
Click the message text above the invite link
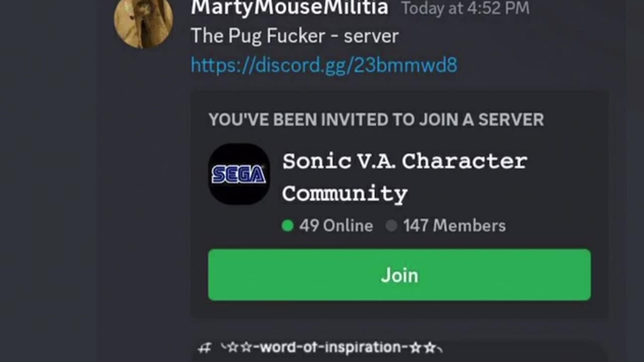point(294,36)
